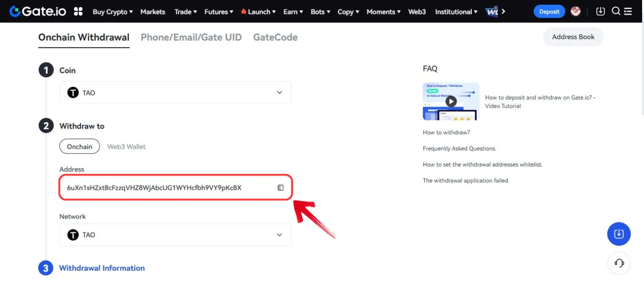Switch to the GateCode tab
The image size is (644, 282).
click(x=275, y=37)
